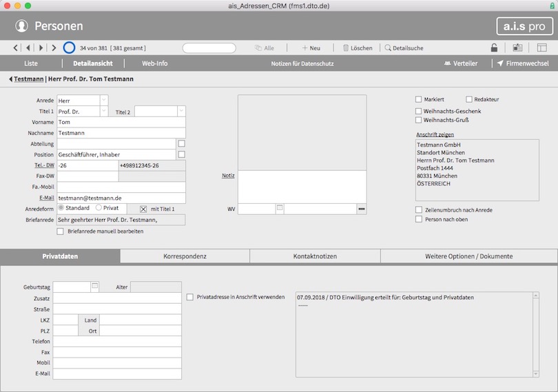
Task: Open Detailsuche search
Action: (x=404, y=48)
